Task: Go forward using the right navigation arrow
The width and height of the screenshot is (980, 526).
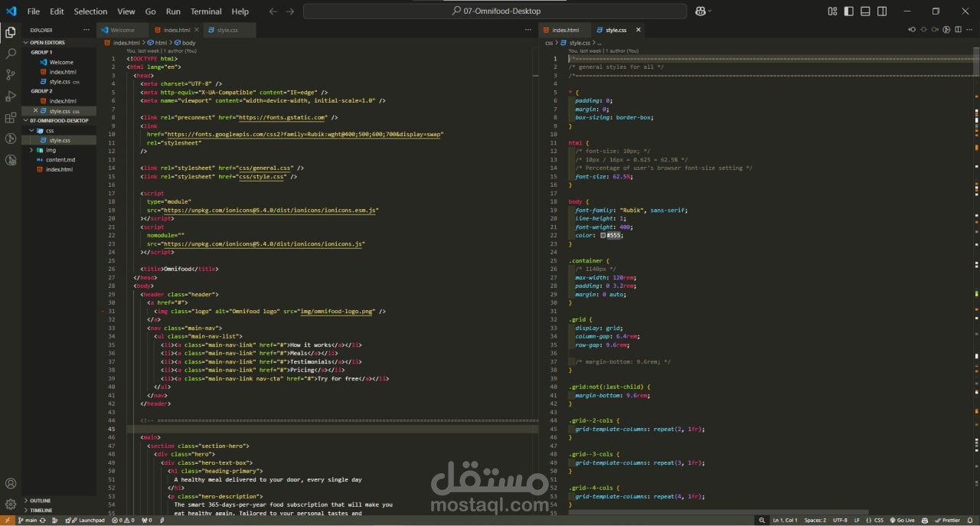Action: [x=289, y=11]
